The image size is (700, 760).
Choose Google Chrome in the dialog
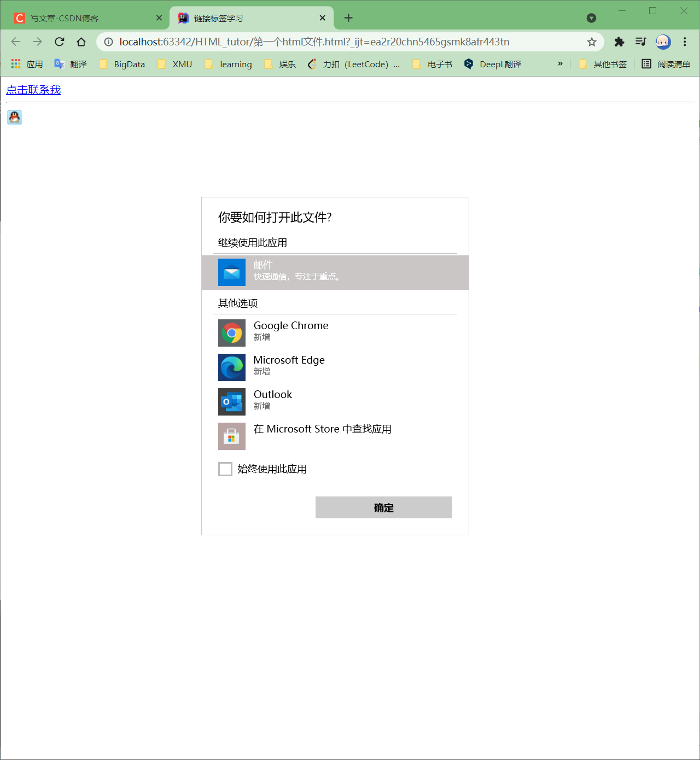point(335,333)
